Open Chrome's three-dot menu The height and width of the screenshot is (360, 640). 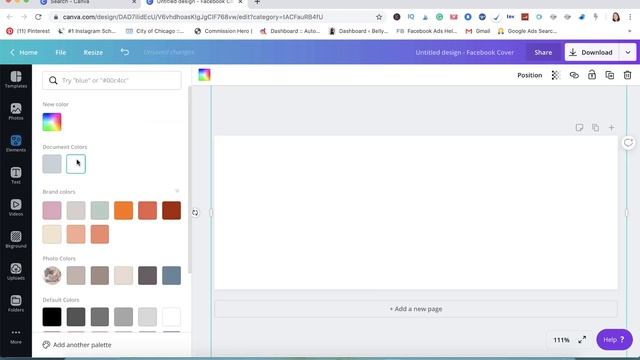630,17
